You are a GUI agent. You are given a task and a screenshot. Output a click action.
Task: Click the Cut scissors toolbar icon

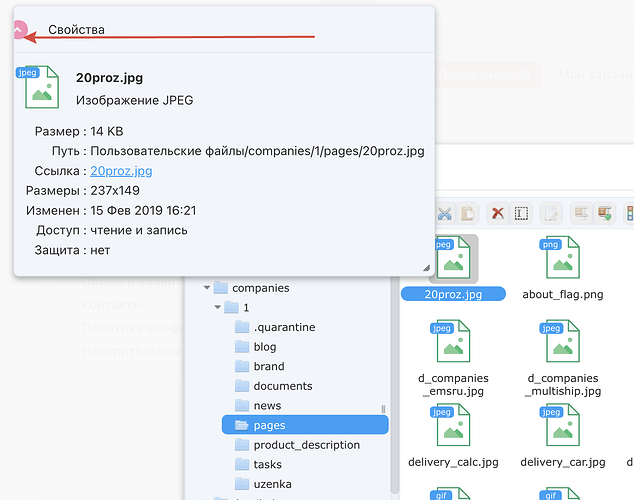click(446, 213)
